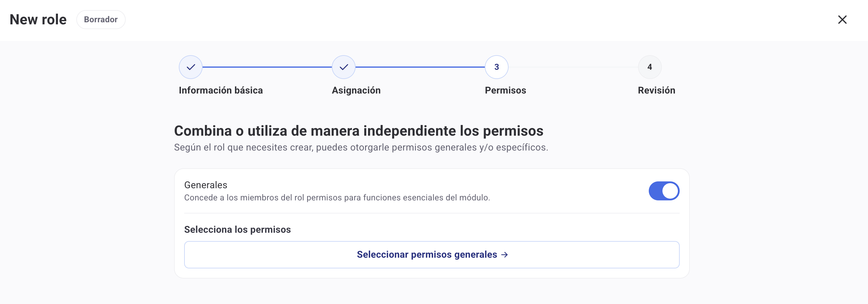Image resolution: width=868 pixels, height=304 pixels.
Task: Click the Selecciona los permisos heading
Action: click(237, 229)
